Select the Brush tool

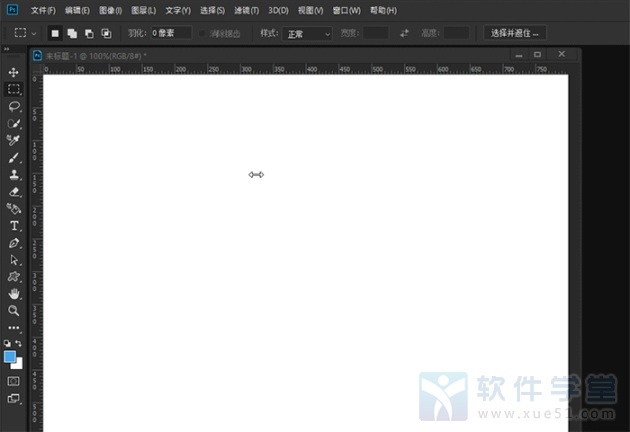click(x=14, y=158)
